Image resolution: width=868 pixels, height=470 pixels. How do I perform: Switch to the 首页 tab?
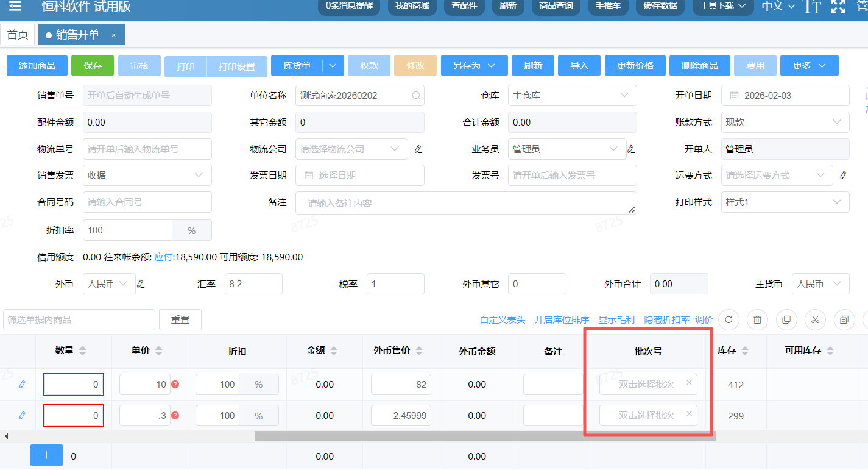coord(18,34)
